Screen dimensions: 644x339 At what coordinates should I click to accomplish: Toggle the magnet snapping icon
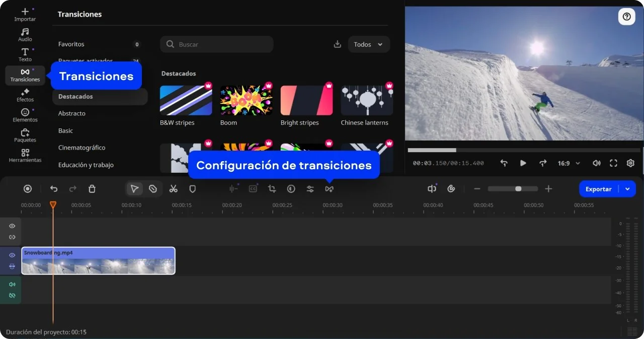[451, 189]
